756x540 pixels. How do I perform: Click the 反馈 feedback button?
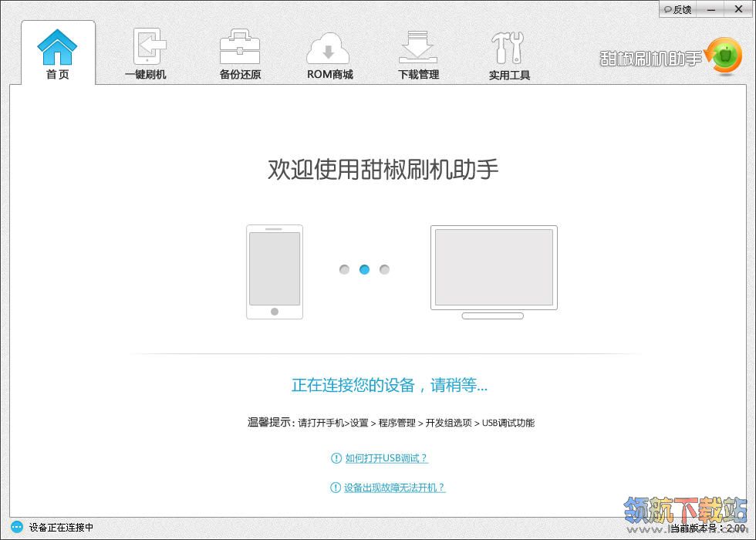click(x=678, y=9)
